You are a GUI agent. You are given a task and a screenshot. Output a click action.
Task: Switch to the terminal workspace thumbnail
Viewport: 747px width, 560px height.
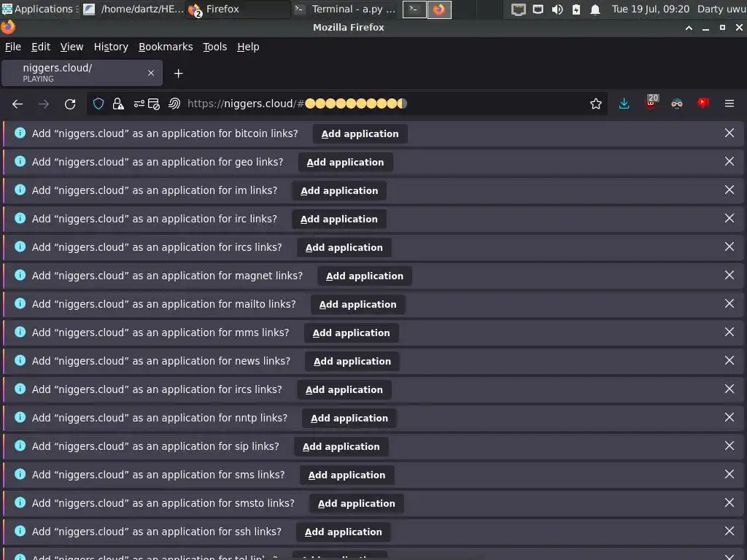[x=414, y=9]
